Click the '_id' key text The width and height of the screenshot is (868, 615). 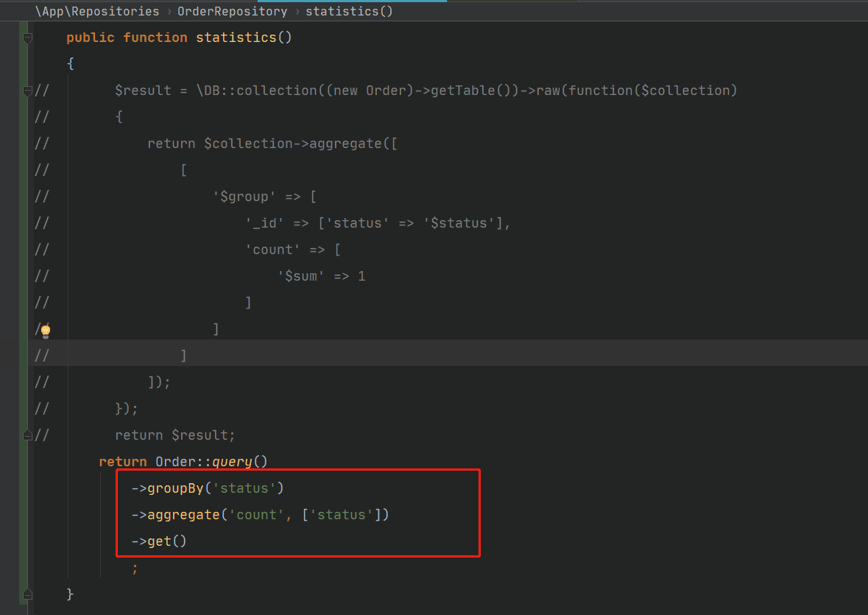264,223
